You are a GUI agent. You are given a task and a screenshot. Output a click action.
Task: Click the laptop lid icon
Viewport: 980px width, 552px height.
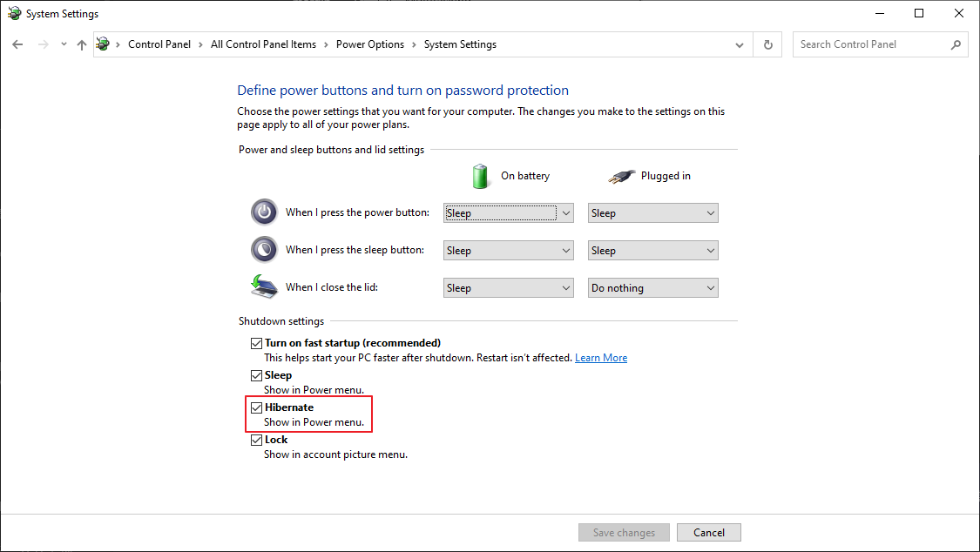click(264, 286)
